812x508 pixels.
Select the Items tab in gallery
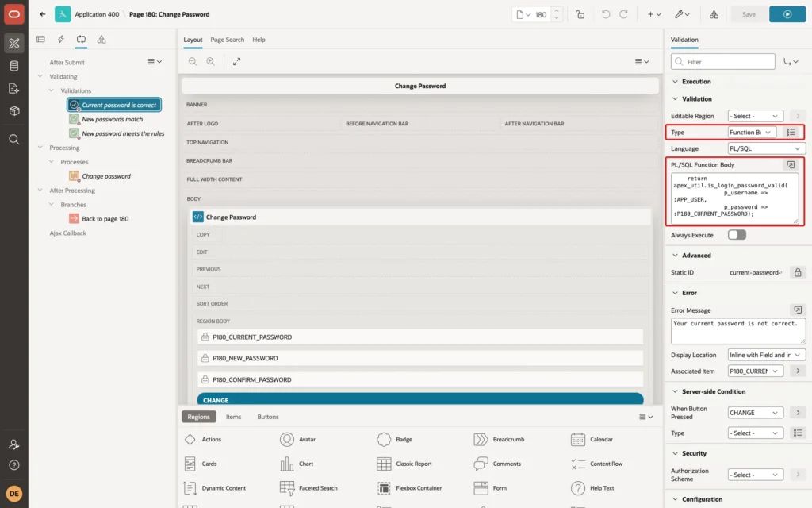[234, 417]
